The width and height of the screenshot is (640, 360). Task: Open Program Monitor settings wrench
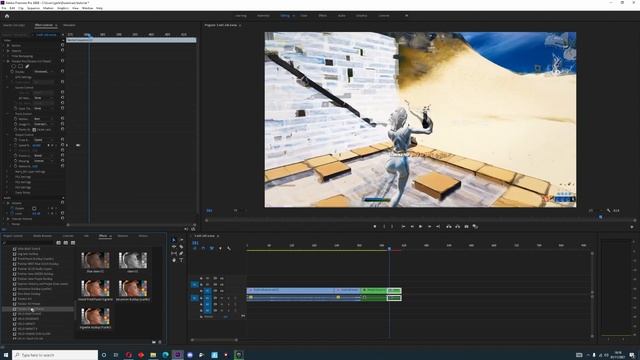point(609,211)
